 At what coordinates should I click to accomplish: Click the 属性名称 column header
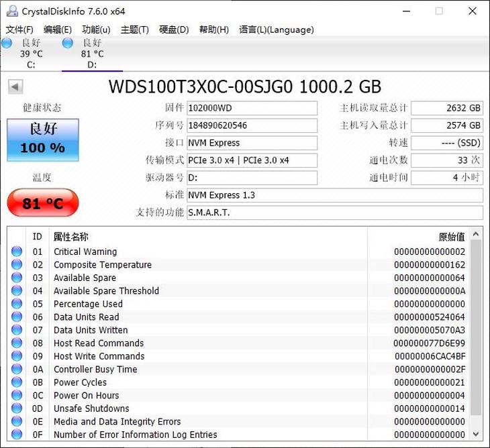208,237
